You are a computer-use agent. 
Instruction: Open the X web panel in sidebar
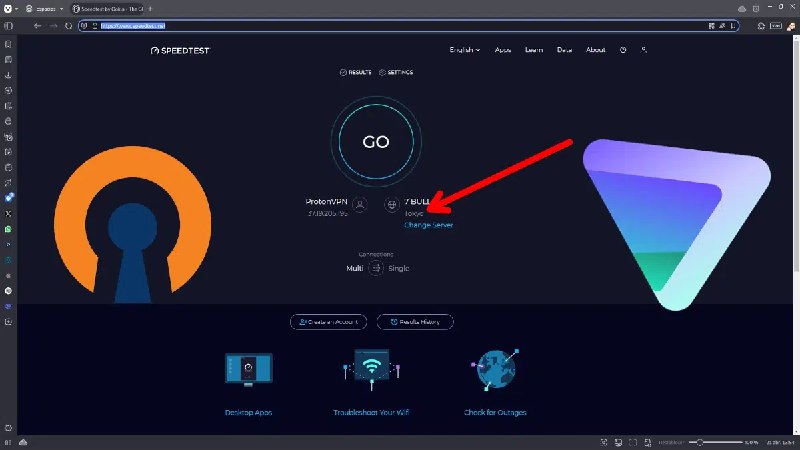click(x=8, y=214)
